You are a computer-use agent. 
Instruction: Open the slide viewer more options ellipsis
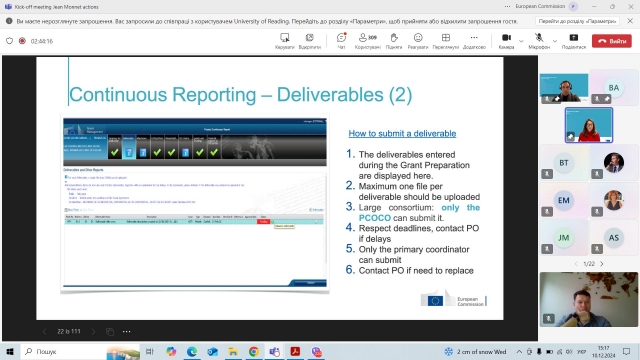(x=127, y=331)
